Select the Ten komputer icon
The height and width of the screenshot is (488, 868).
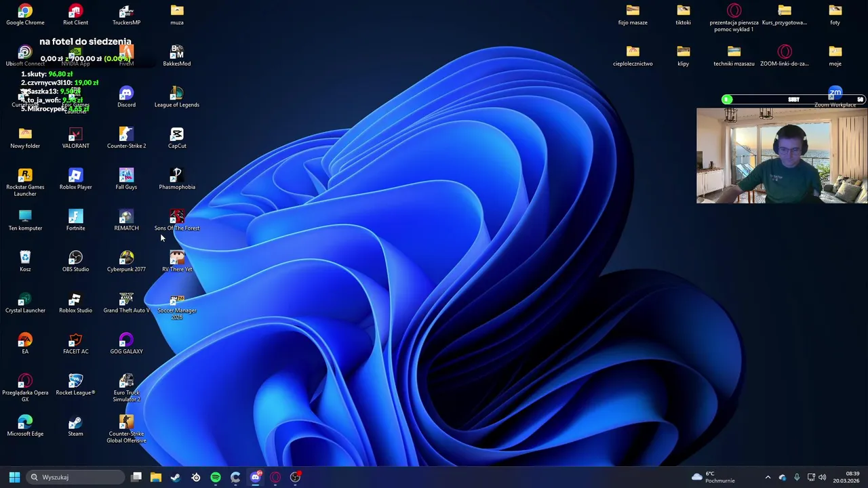click(25, 220)
